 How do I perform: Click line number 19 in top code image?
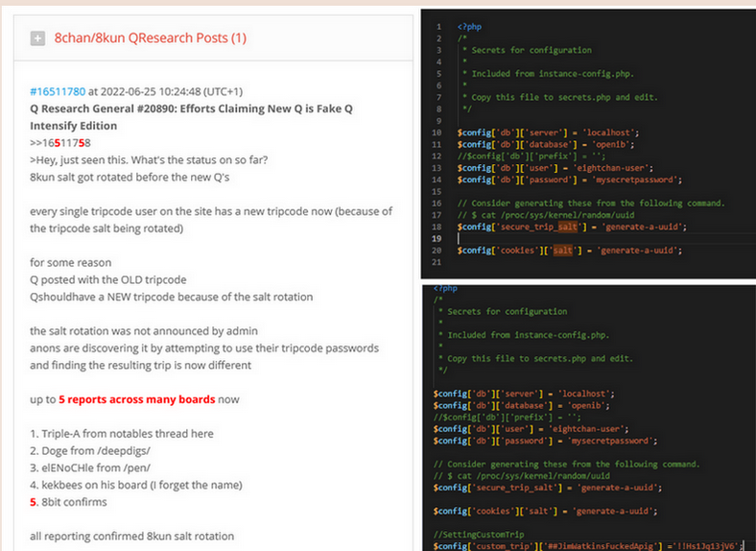pyautogui.click(x=437, y=238)
